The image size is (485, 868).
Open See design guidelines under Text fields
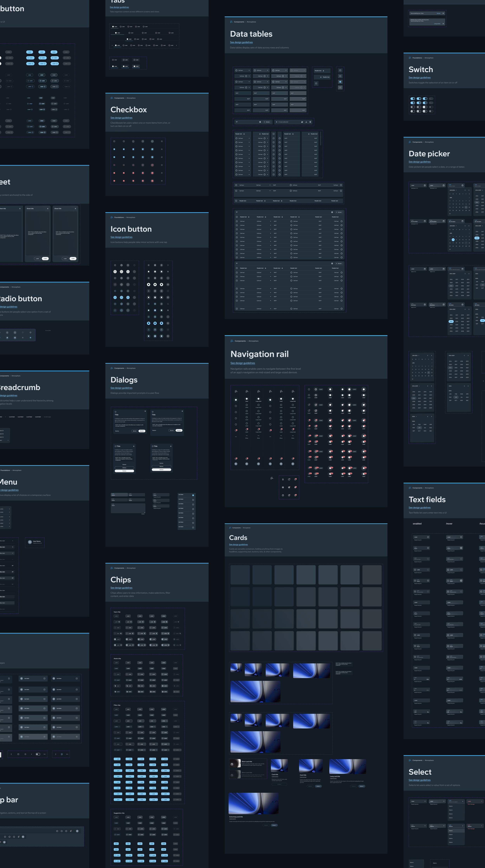coord(419,508)
